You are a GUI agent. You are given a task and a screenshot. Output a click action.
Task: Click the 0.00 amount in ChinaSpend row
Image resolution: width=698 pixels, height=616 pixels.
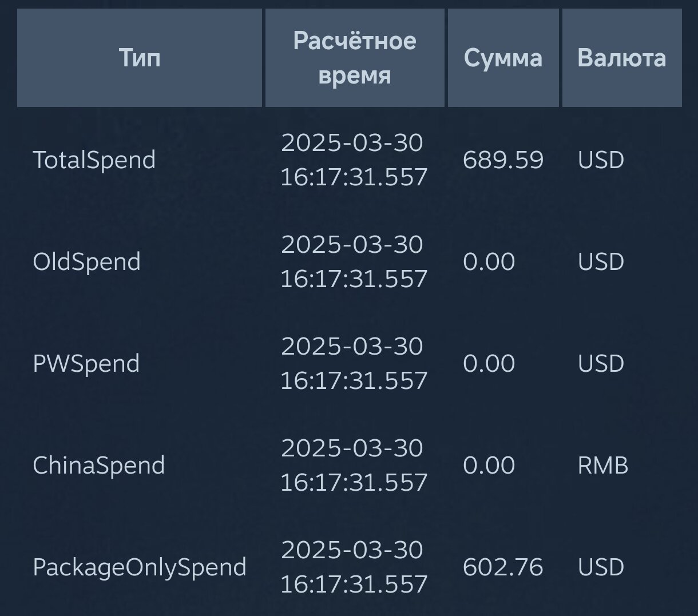(489, 465)
